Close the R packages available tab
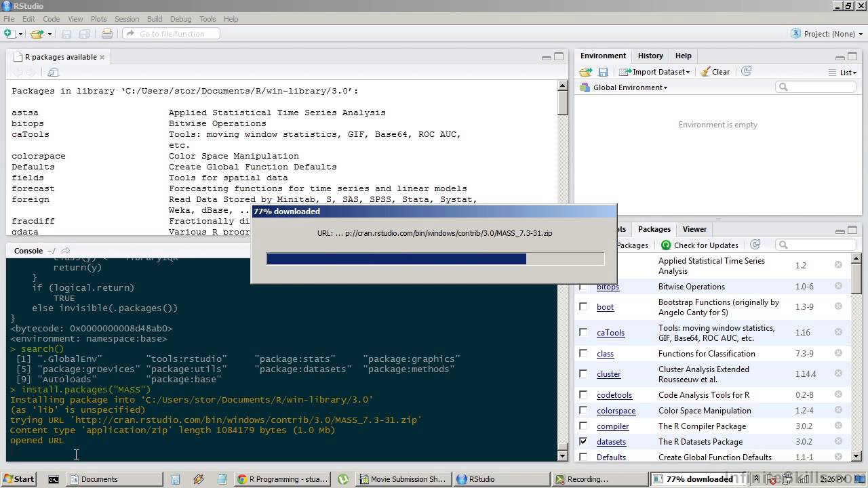The width and height of the screenshot is (868, 488). (x=102, y=57)
